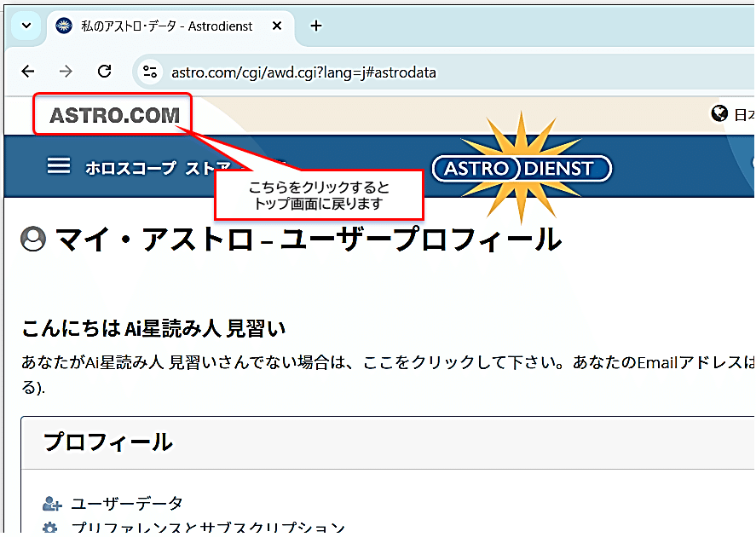View site information icon in address bar
756x537 pixels.
[150, 72]
